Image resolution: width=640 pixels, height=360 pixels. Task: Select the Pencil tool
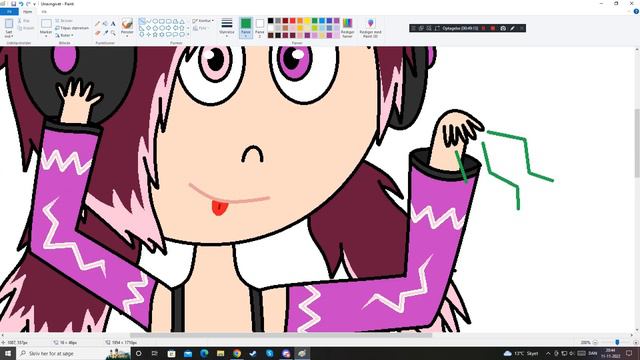point(98,24)
